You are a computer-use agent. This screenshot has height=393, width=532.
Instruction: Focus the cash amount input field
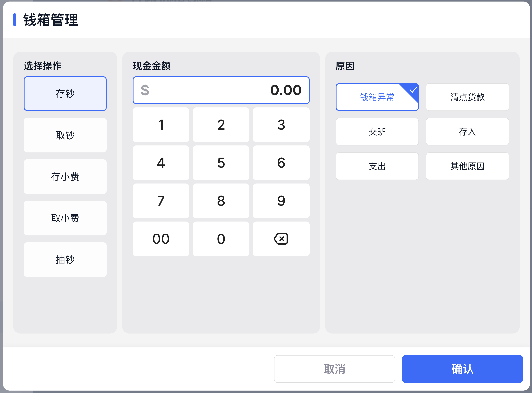tap(221, 90)
